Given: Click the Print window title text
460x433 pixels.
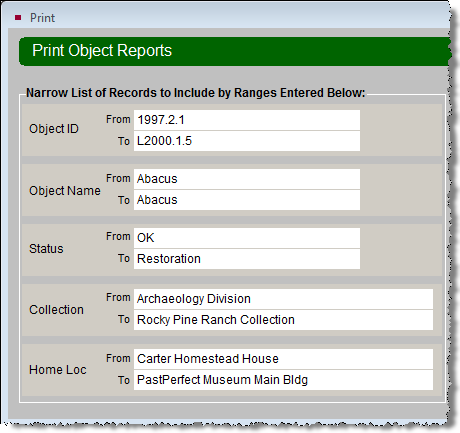Looking at the screenshot, I should coord(42,18).
